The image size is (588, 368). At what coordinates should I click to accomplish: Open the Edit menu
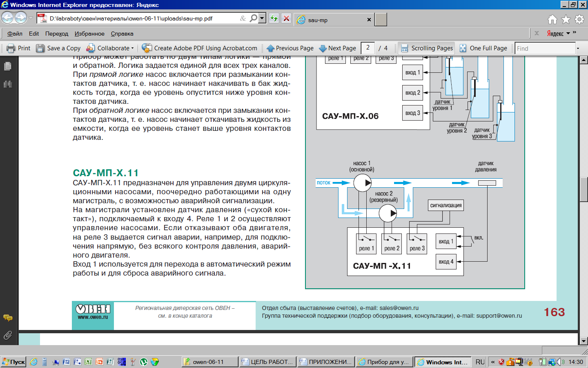pos(34,34)
